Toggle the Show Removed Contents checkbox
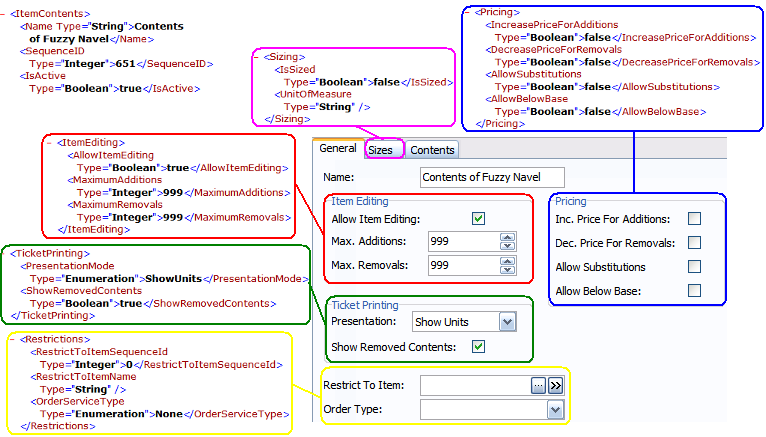766x437 pixels. pos(479,347)
